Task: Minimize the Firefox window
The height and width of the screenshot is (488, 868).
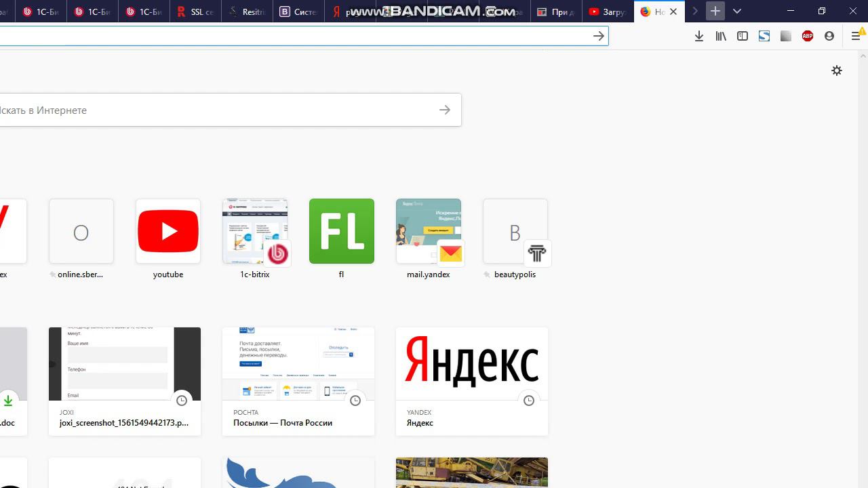Action: (x=791, y=11)
